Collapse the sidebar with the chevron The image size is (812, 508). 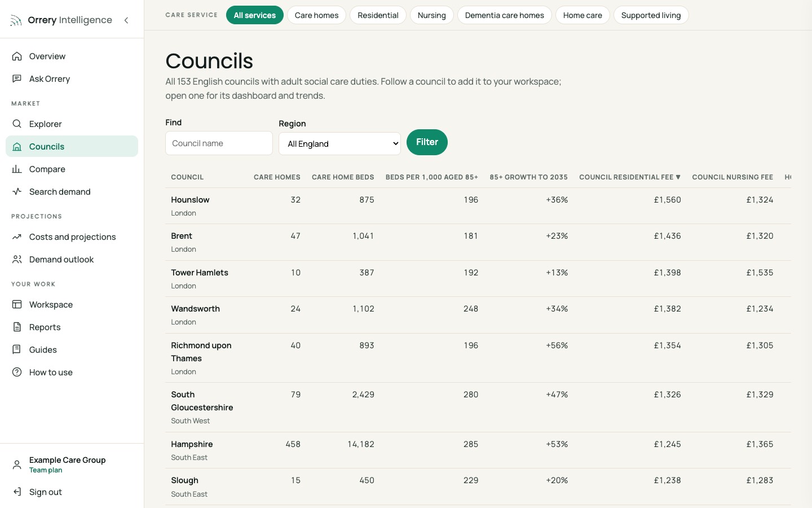tap(126, 20)
